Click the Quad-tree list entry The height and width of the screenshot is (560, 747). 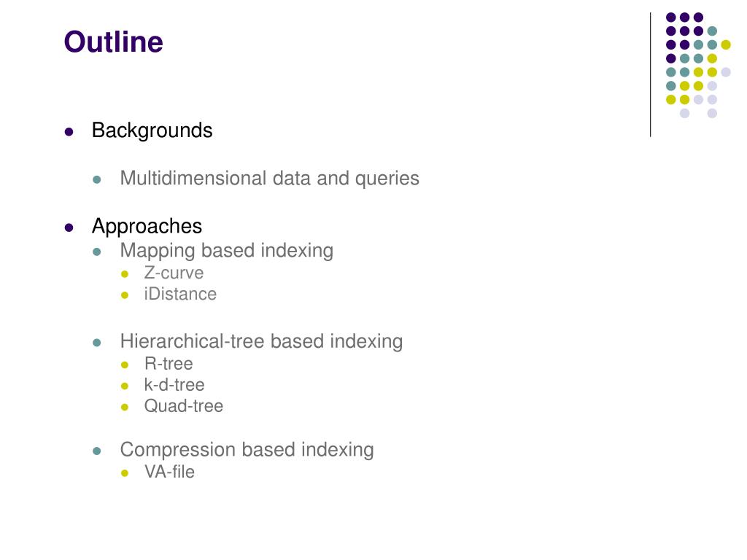[184, 406]
